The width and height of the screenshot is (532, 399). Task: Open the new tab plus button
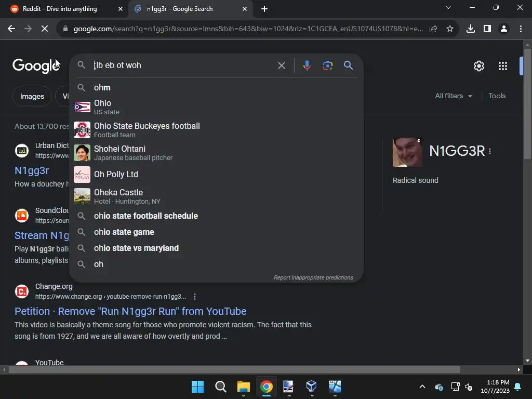(264, 9)
